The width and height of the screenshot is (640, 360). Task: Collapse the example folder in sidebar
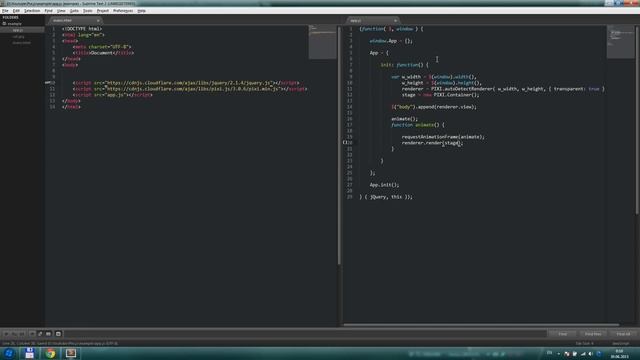tap(4, 24)
